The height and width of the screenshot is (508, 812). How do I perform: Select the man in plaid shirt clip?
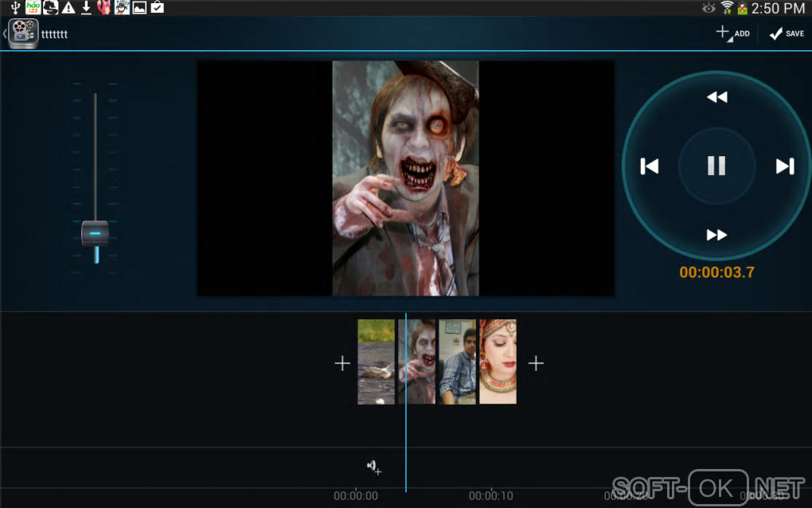click(x=457, y=361)
